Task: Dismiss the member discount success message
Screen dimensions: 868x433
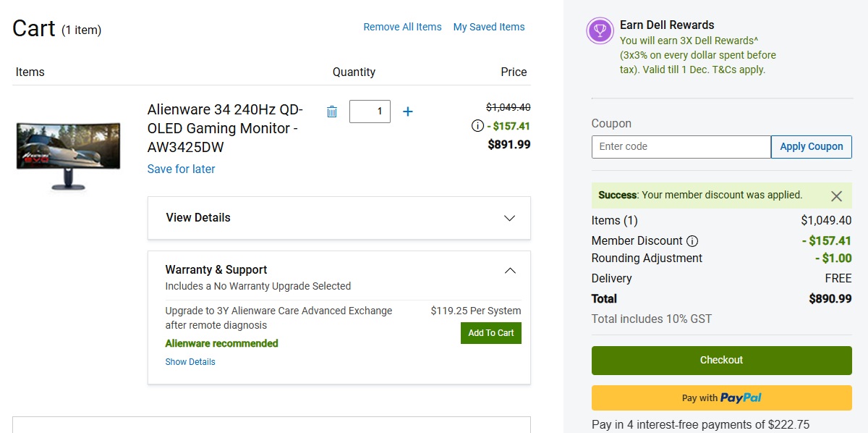Action: point(836,196)
